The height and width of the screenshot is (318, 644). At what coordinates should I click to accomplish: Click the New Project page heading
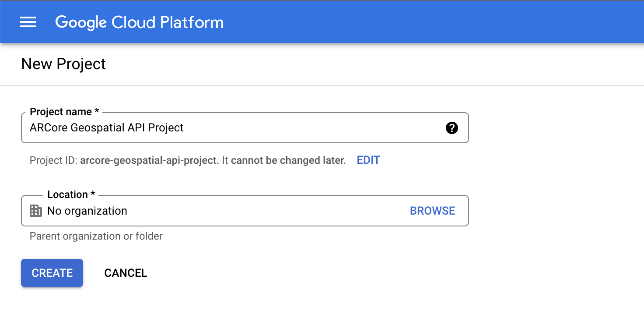(63, 64)
